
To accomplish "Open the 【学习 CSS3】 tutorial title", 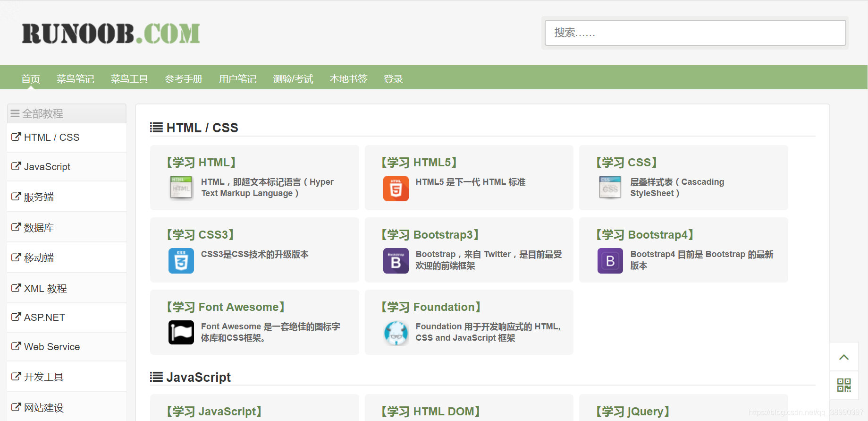I will point(201,235).
